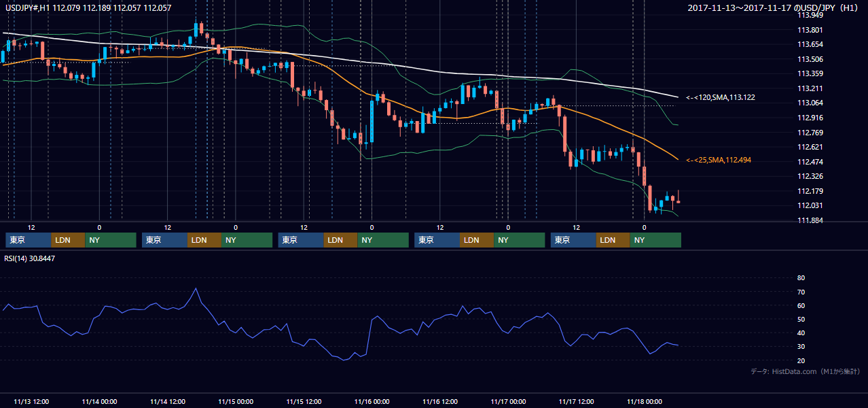The width and height of the screenshot is (868, 408).
Task: Click price axis value 111.884
Action: pyautogui.click(x=810, y=220)
